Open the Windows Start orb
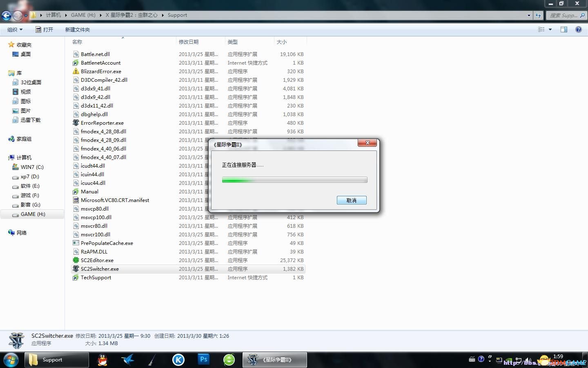Viewport: 588px width, 368px height. pyautogui.click(x=11, y=360)
